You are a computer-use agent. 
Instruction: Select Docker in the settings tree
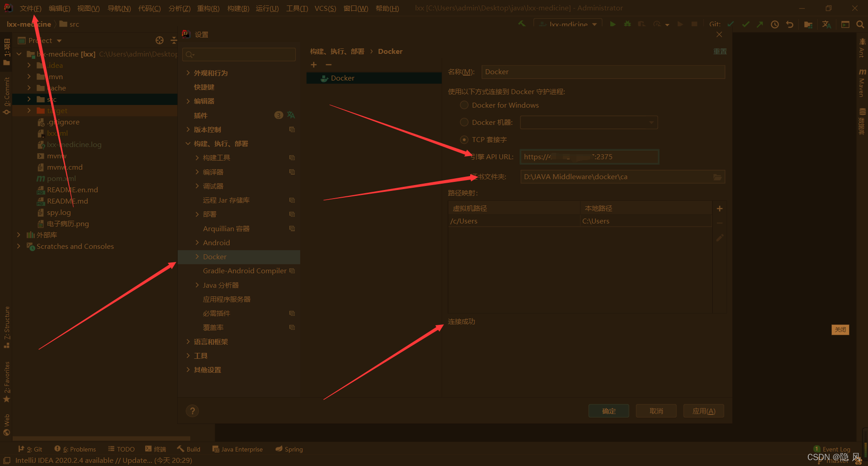239,257
